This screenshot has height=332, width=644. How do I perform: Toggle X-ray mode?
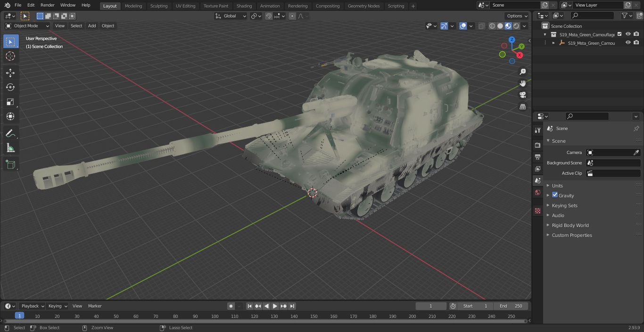point(481,26)
